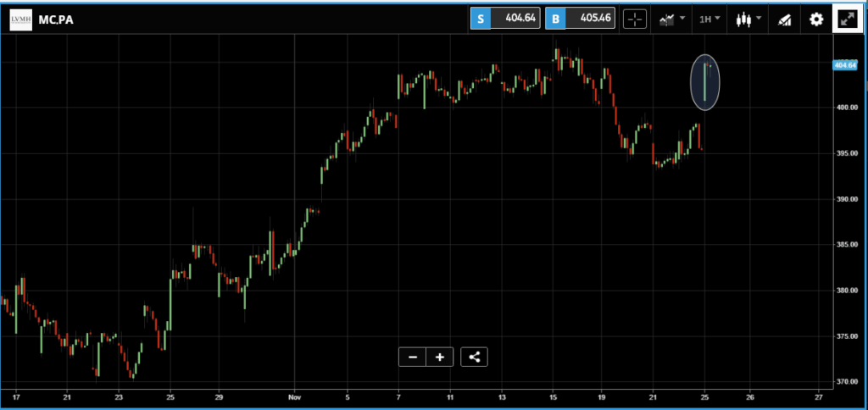
Task: Click the LVMH company logo
Action: pyautogui.click(x=20, y=20)
